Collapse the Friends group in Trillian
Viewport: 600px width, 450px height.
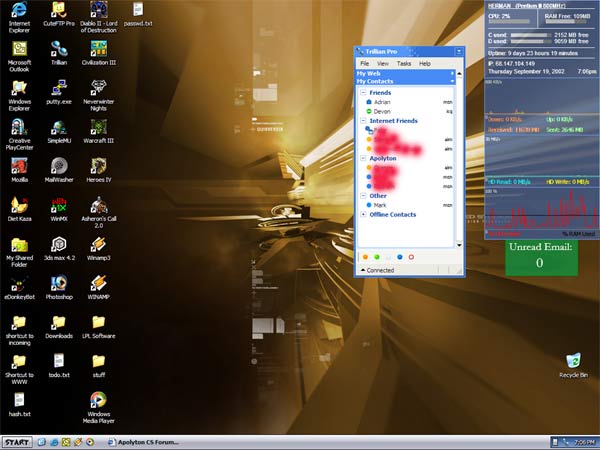(x=363, y=93)
